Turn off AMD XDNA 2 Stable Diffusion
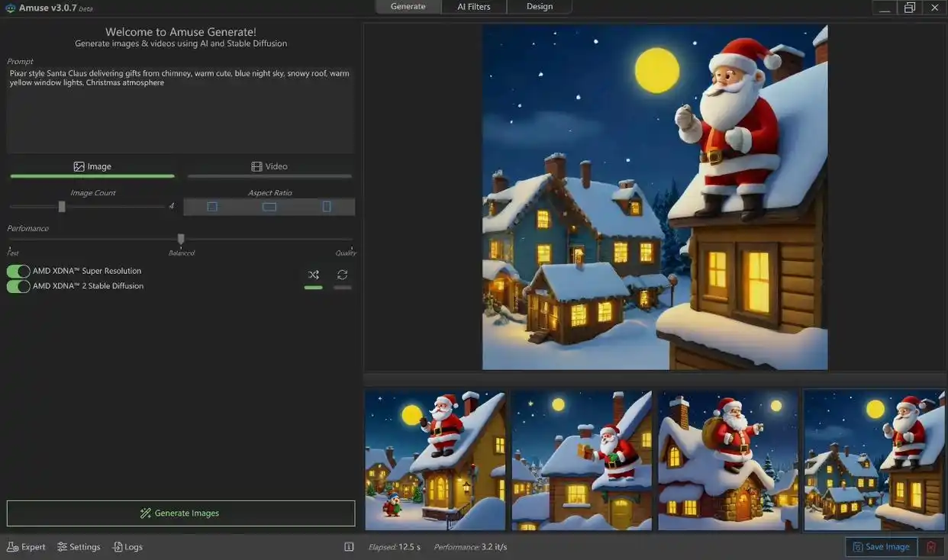 pos(18,286)
